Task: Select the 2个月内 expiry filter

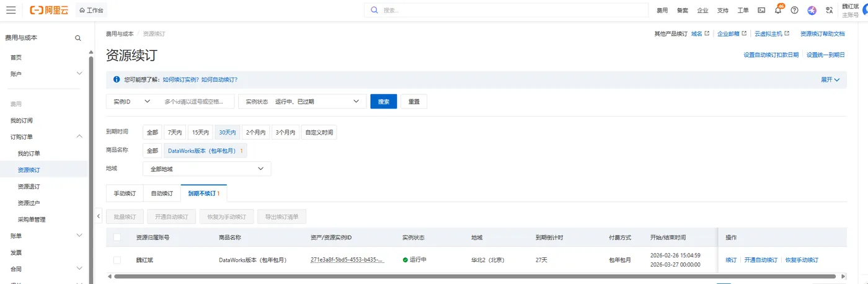Action: pyautogui.click(x=255, y=132)
